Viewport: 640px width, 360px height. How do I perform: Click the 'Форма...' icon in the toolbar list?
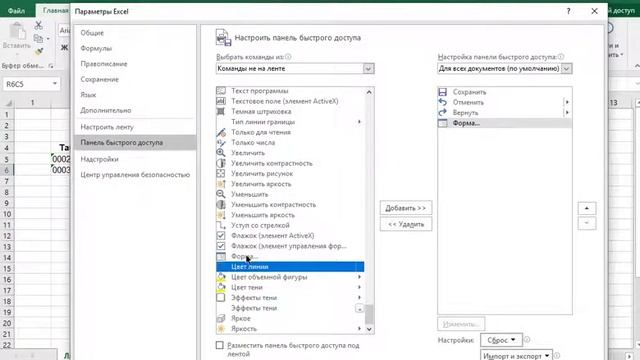tap(443, 123)
